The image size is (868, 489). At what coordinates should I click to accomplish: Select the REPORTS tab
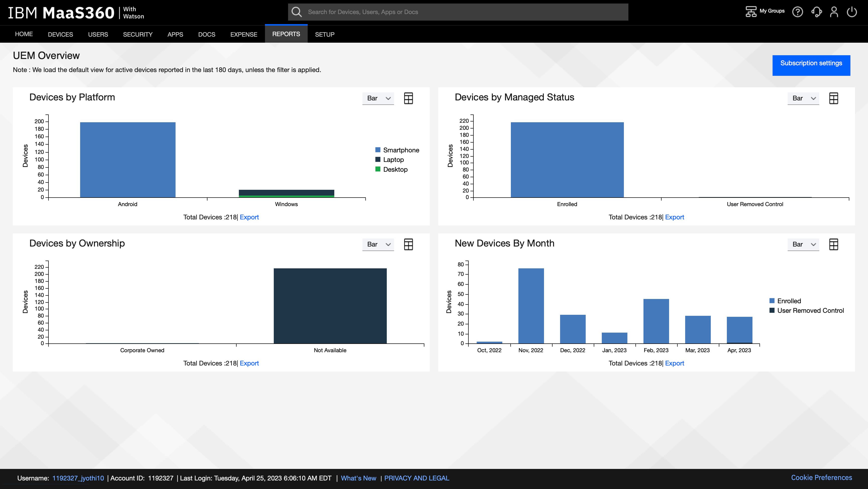coord(286,34)
